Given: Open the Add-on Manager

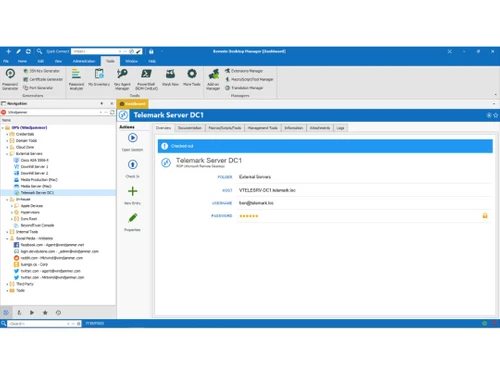Looking at the screenshot, I should [x=213, y=79].
